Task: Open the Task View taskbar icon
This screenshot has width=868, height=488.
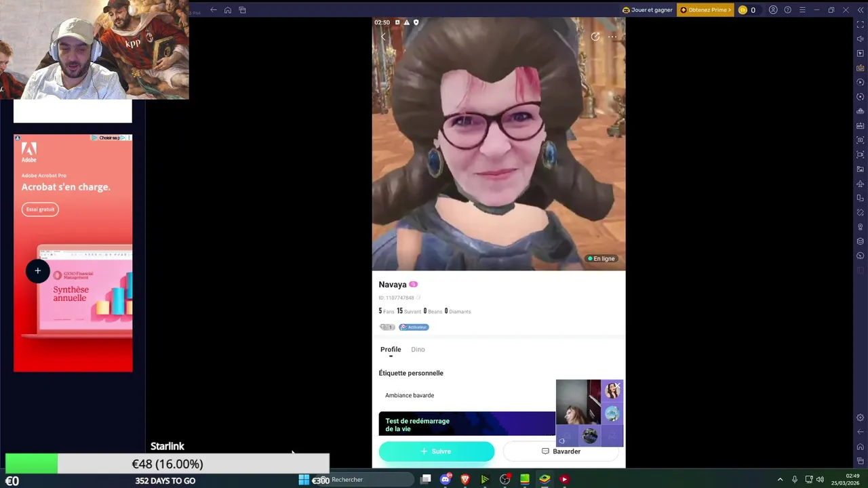Action: coord(426,480)
